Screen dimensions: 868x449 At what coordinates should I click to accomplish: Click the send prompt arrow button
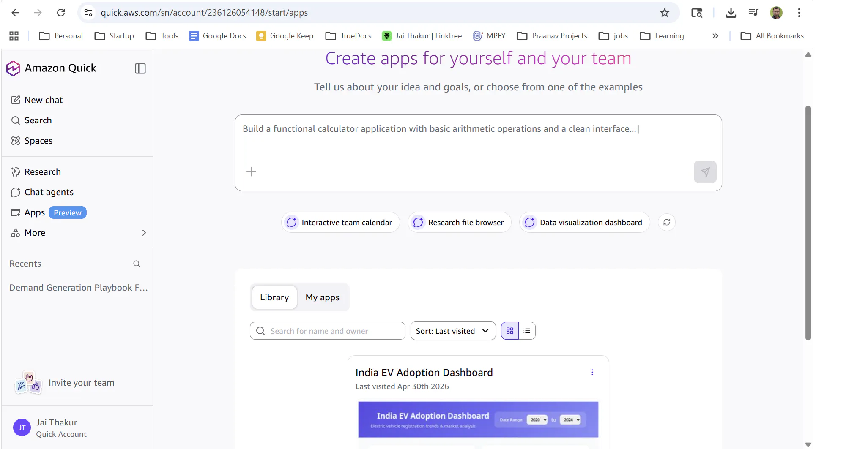(705, 171)
